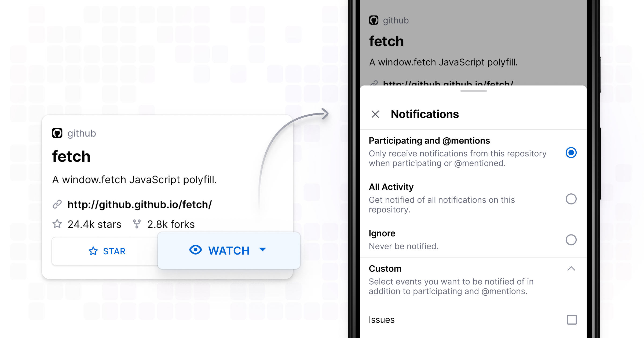Click the fork icon next to 2.8k forks

pos(137,224)
